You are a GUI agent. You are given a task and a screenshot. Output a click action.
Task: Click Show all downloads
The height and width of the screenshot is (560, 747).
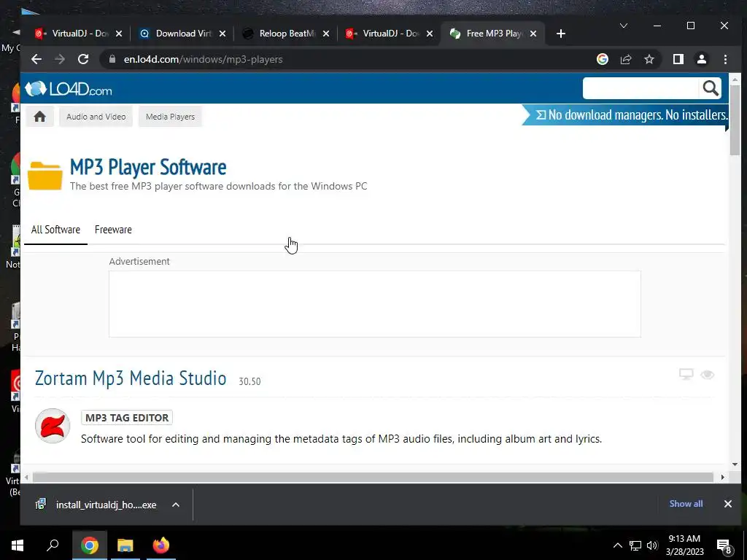tap(686, 504)
